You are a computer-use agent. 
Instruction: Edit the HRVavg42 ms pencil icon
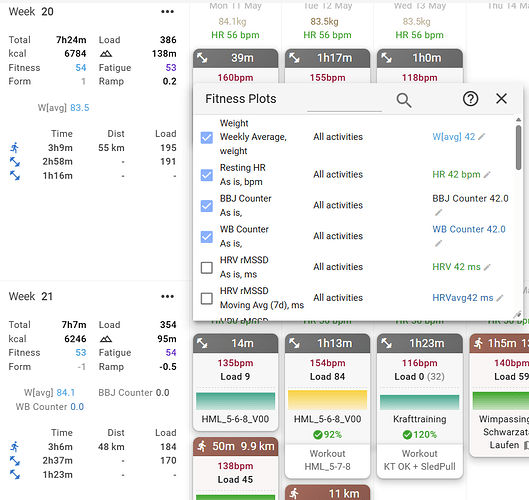[500, 298]
